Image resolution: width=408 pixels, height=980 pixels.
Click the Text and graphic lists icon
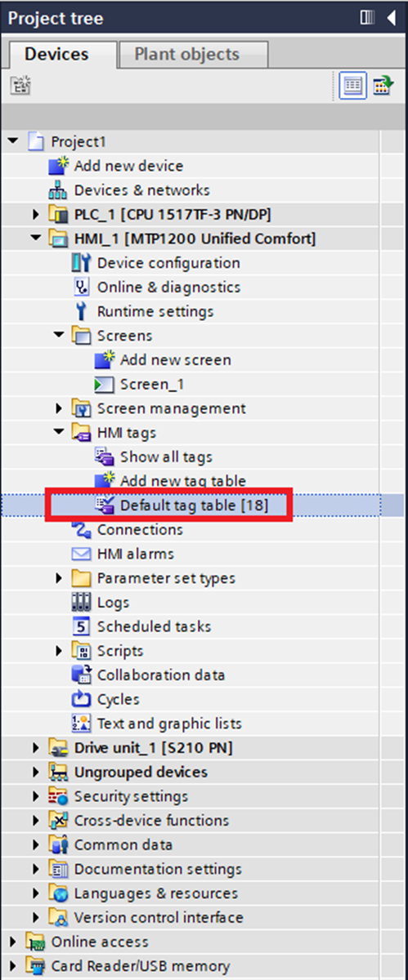[x=82, y=724]
